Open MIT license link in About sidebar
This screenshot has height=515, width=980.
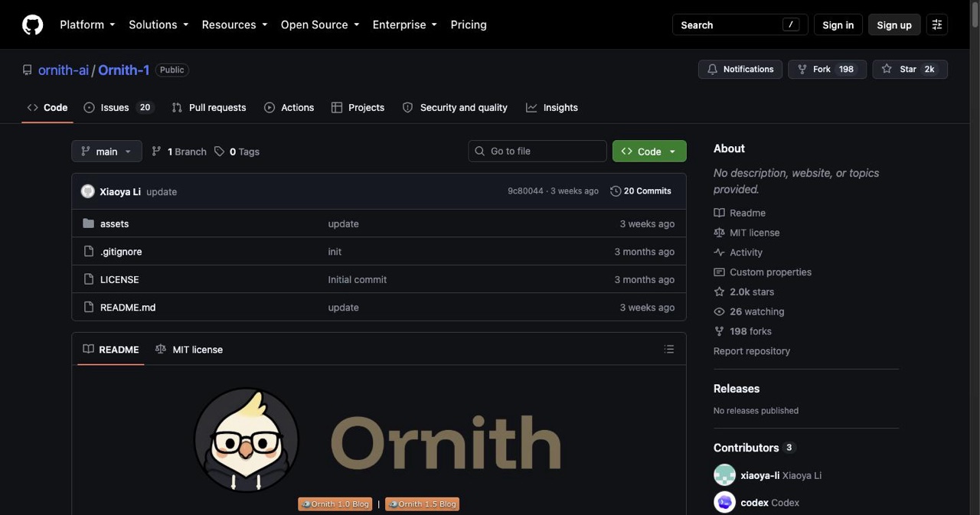[x=746, y=233]
